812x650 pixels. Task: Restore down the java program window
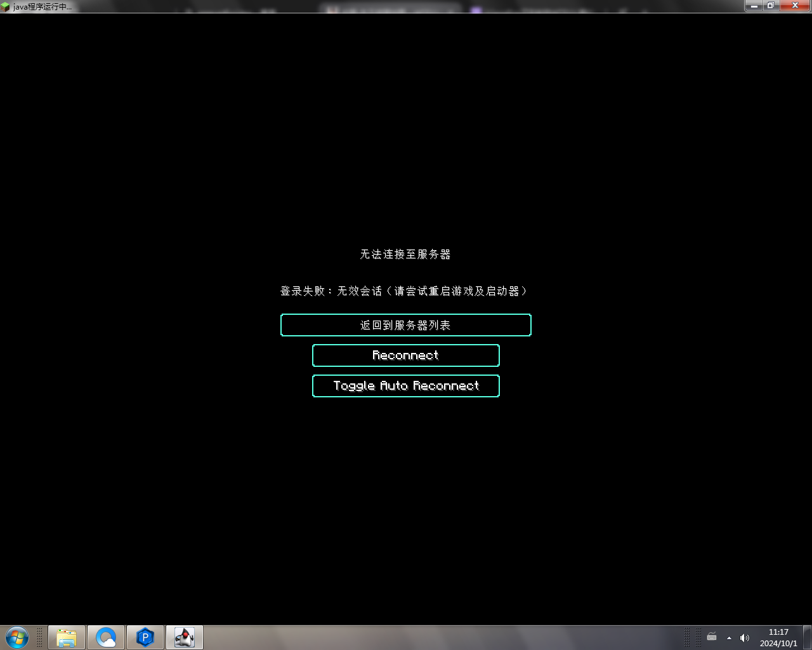pyautogui.click(x=770, y=5)
